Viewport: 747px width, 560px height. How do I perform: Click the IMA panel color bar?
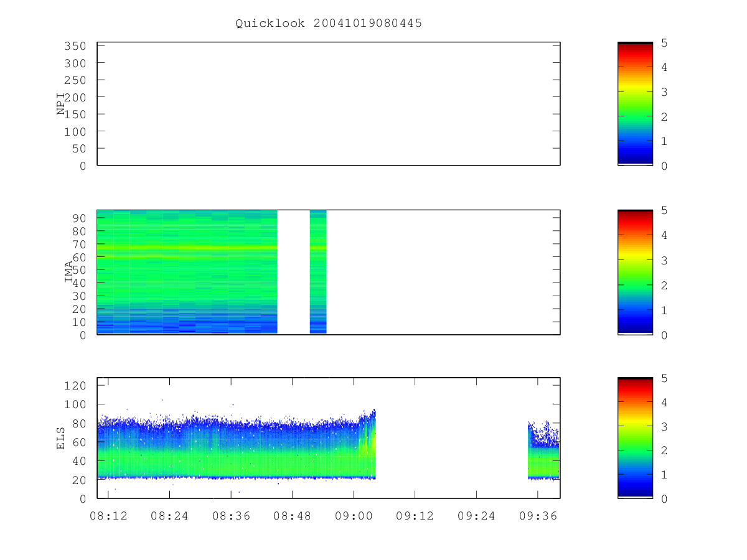tap(635, 272)
